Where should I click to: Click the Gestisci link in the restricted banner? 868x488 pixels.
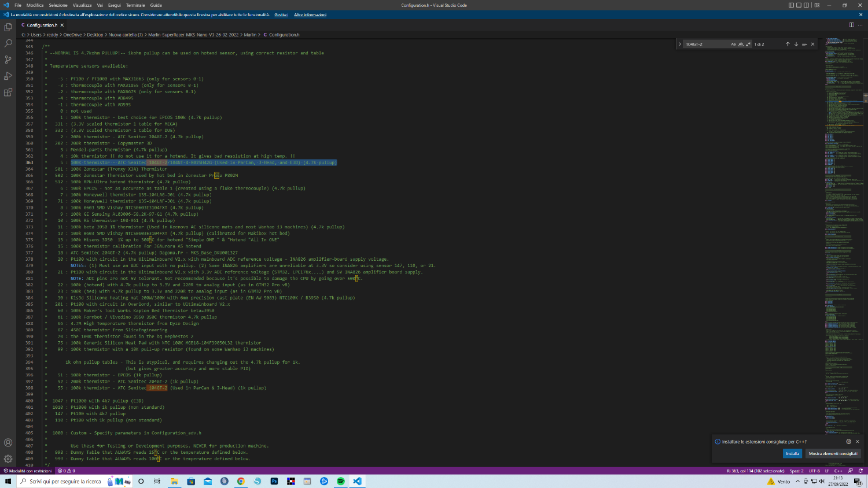[281, 15]
